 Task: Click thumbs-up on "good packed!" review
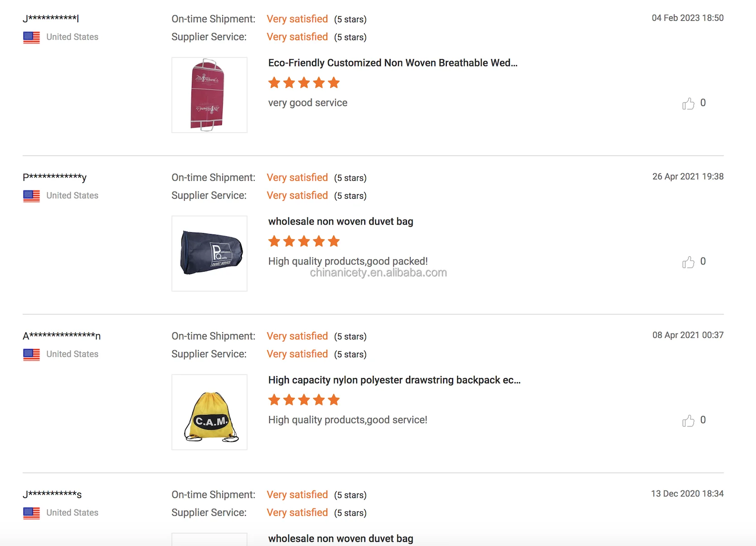click(688, 262)
